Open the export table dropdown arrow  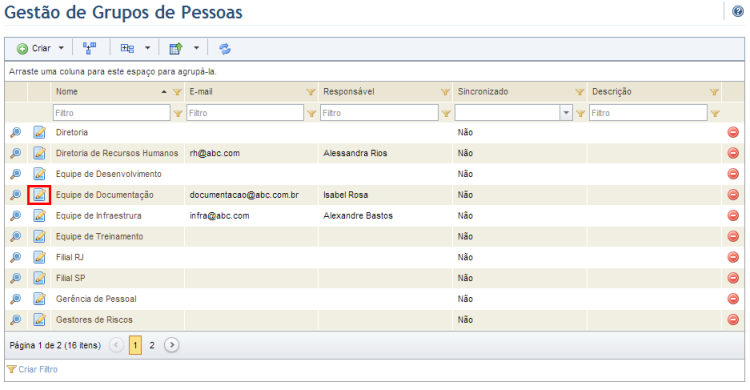(196, 48)
